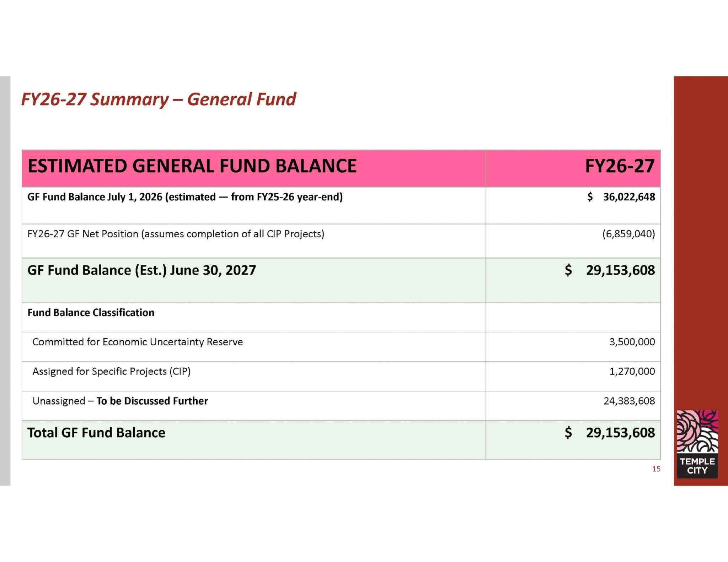Select the Fund Balance Classification heading

coord(91,313)
